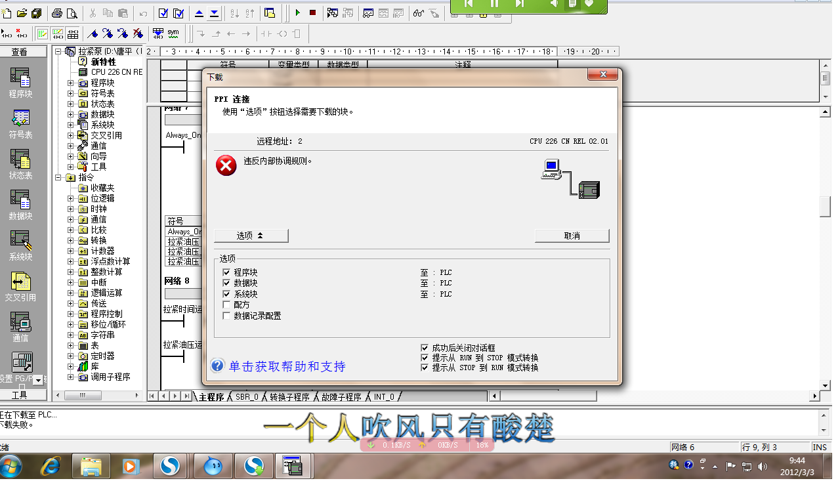The width and height of the screenshot is (840, 504).
Task: Toggle 成功后关闭对话框 checkbox
Action: 425,348
